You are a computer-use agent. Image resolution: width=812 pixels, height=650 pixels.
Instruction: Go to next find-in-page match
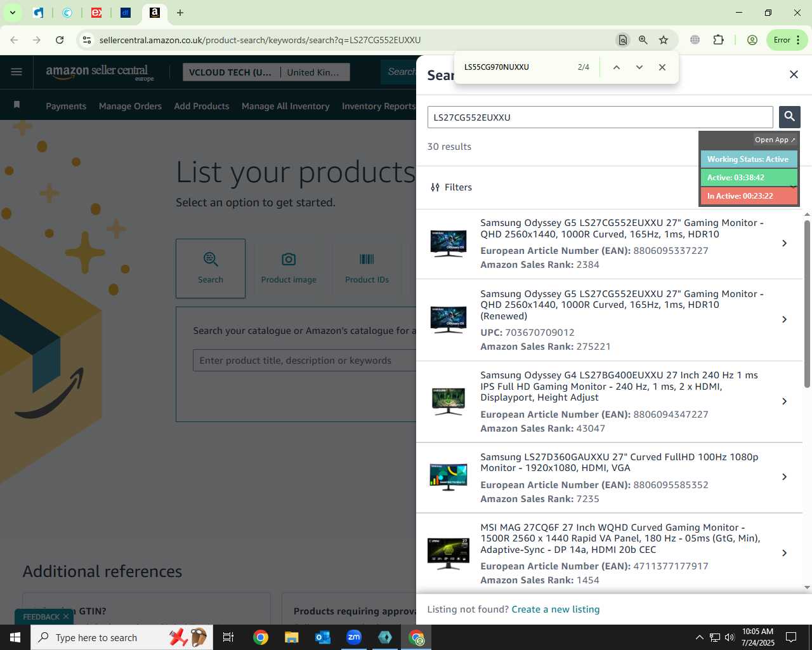click(x=639, y=67)
